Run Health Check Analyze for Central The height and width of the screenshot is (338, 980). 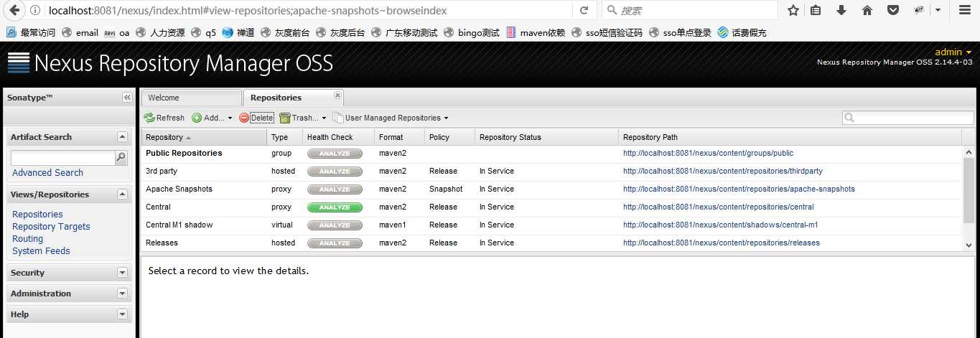[335, 207]
